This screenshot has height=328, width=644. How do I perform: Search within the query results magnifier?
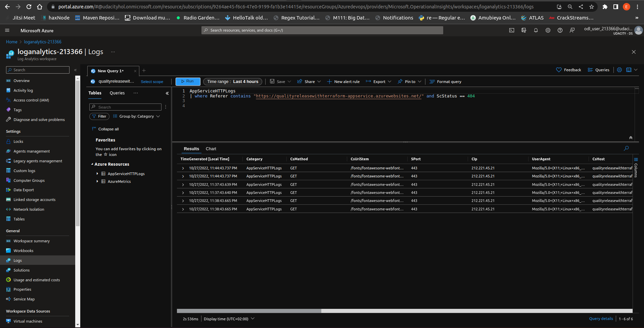pyautogui.click(x=626, y=148)
